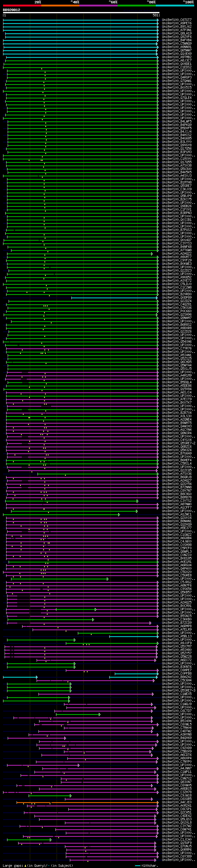This screenshot has height=868, width=197.
Task: Click the cyan alignment bar for UniRef100_C6TGT7
Action: [81, 20]
